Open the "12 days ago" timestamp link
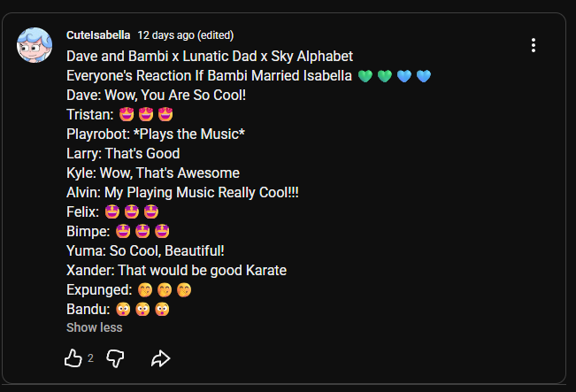The height and width of the screenshot is (392, 576). click(x=165, y=35)
